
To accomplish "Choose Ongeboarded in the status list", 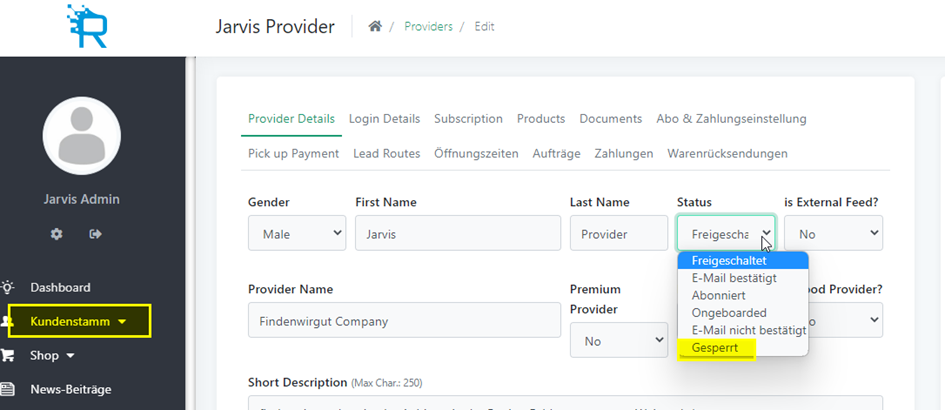I will (742, 313).
